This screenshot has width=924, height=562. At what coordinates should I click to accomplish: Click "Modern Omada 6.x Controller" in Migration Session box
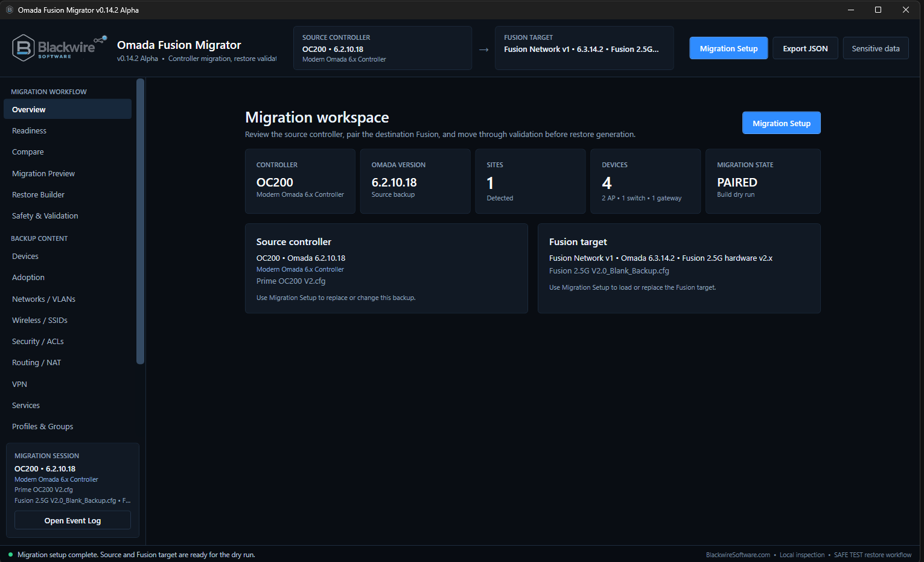click(56, 479)
